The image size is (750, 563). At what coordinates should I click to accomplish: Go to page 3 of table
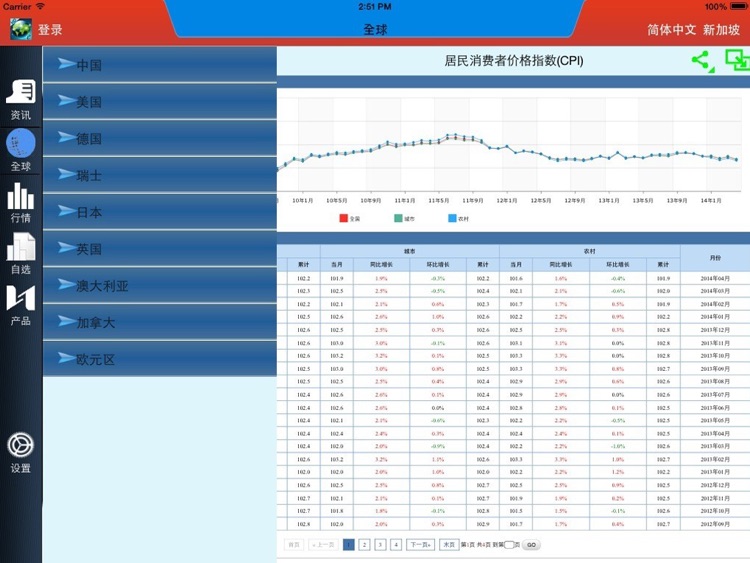click(x=380, y=545)
